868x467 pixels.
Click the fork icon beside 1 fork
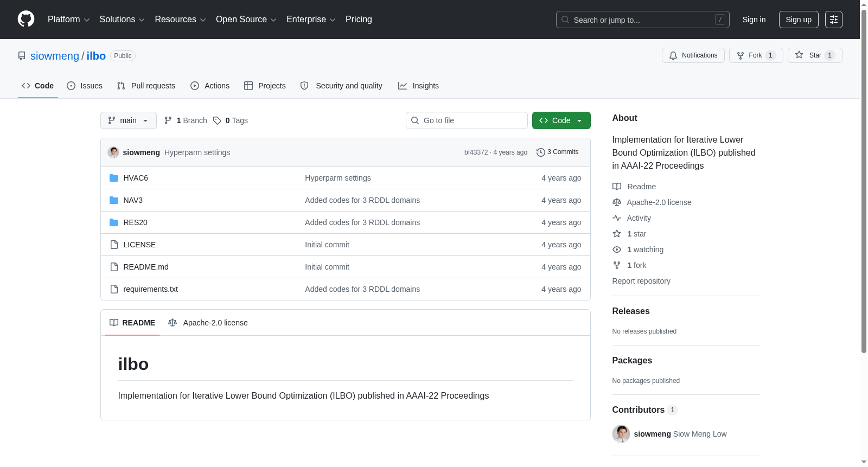pyautogui.click(x=617, y=265)
